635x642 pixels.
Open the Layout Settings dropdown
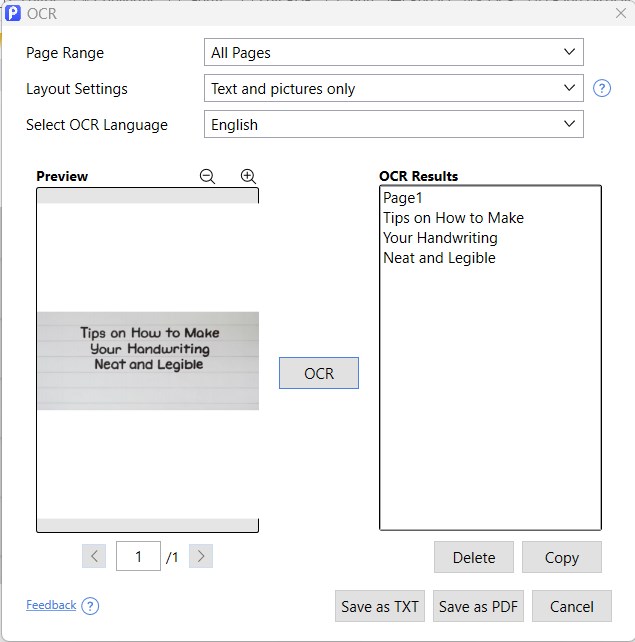click(393, 88)
